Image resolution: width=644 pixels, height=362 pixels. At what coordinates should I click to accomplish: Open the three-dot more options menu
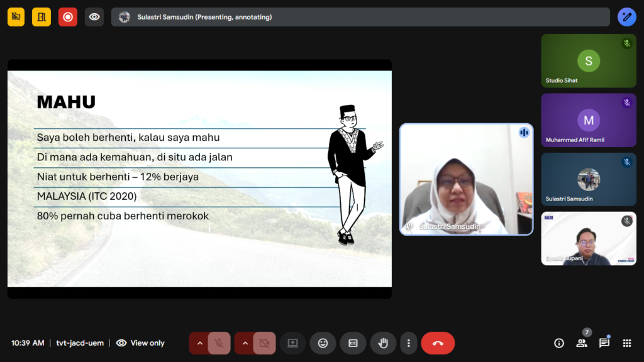coord(409,343)
